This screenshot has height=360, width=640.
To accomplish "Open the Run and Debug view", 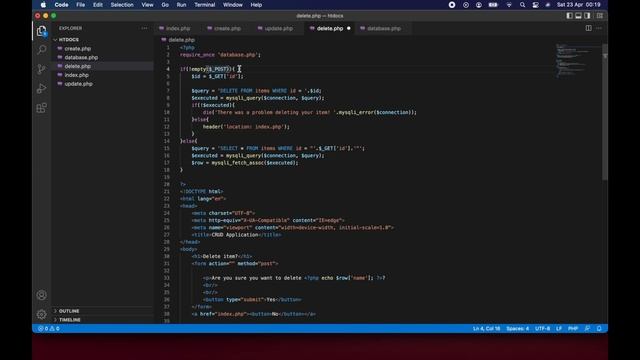I will 41,89.
